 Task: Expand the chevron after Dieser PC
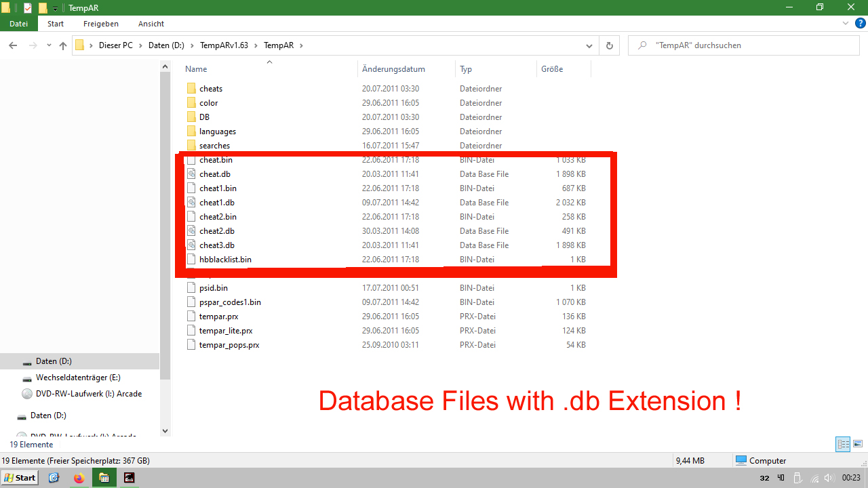point(140,45)
